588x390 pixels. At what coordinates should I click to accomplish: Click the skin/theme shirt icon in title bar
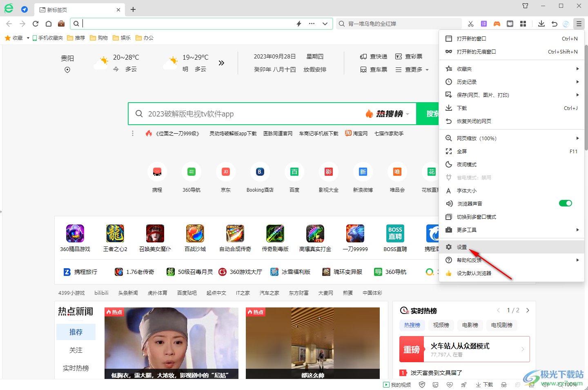click(x=526, y=6)
